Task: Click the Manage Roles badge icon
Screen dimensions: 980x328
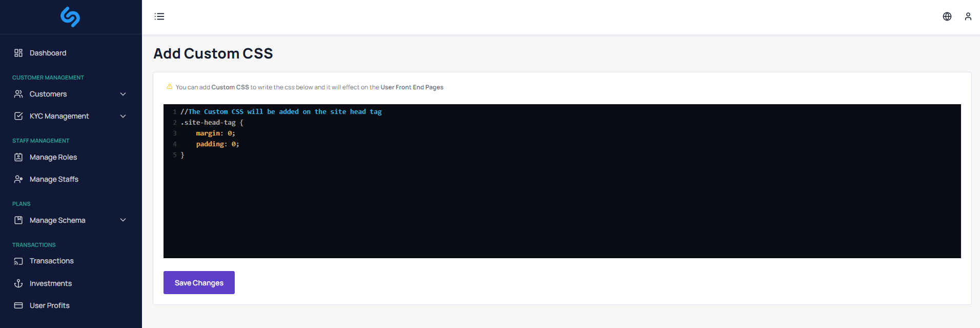Action: 18,157
